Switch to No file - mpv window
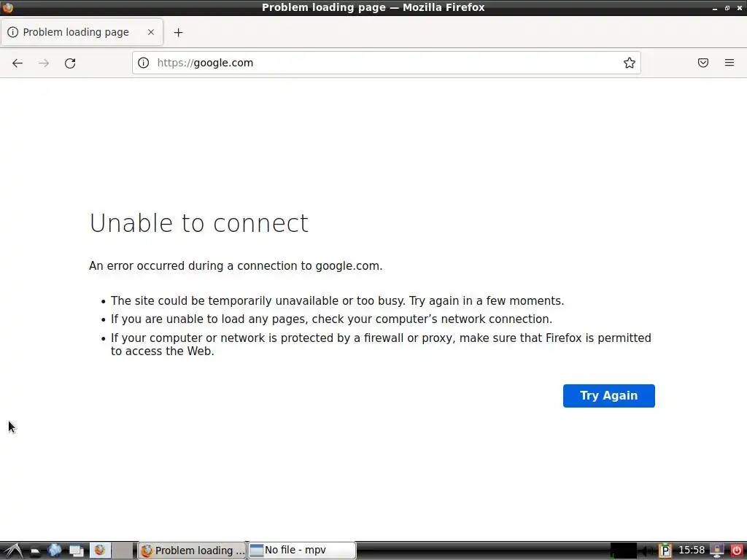This screenshot has width=747, height=560. 302,551
